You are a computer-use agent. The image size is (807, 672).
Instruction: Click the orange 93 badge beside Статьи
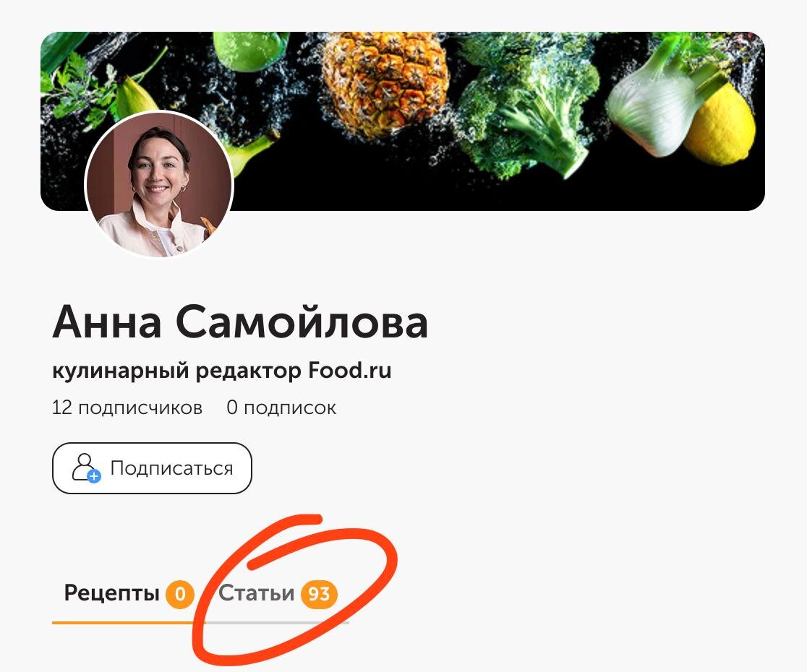[x=319, y=595]
